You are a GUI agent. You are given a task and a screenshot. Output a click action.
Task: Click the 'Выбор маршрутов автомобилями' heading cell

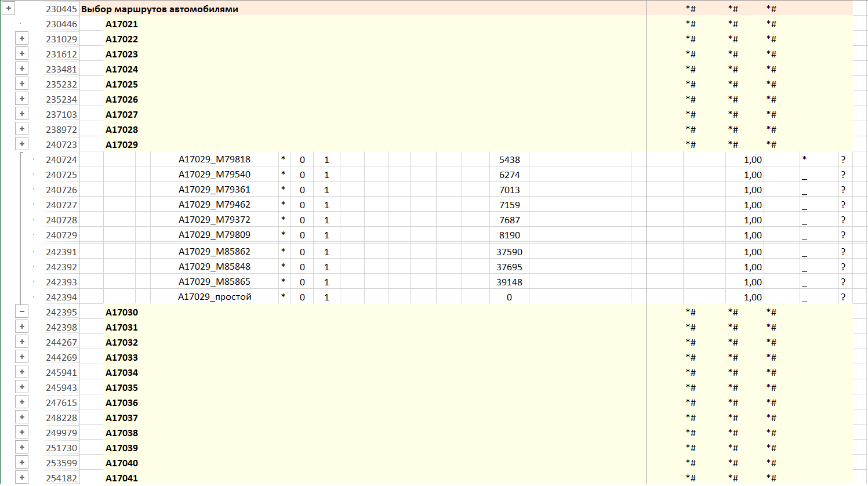tap(159, 9)
